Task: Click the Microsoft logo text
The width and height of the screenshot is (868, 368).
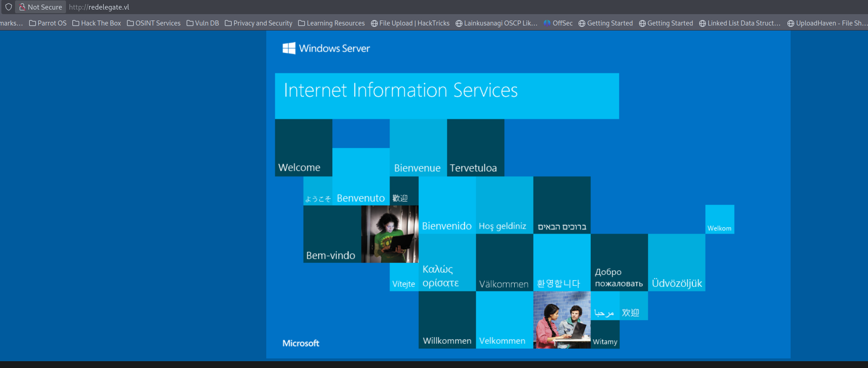Action: tap(300, 343)
